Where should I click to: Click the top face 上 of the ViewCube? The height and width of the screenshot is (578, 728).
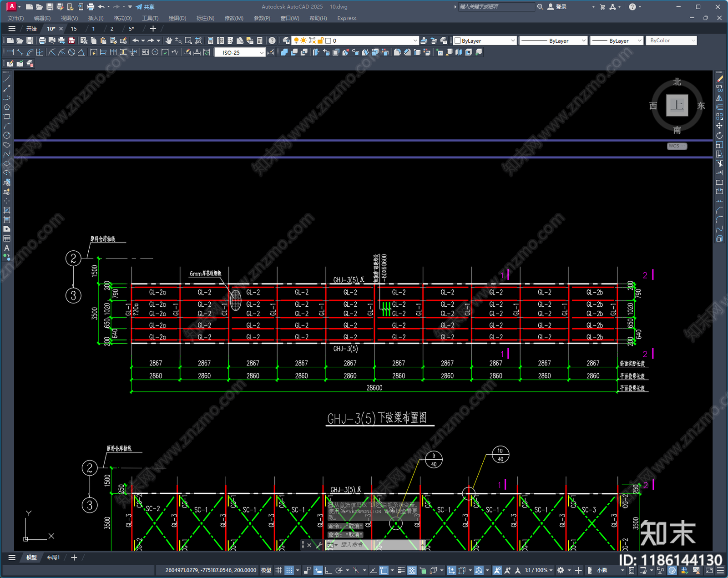click(677, 106)
